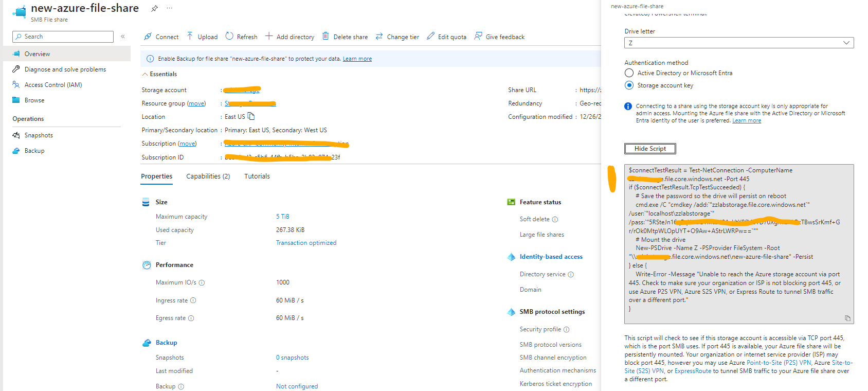Show info for Security profile
Image resolution: width=868 pixels, height=391 pixels.
click(x=566, y=330)
